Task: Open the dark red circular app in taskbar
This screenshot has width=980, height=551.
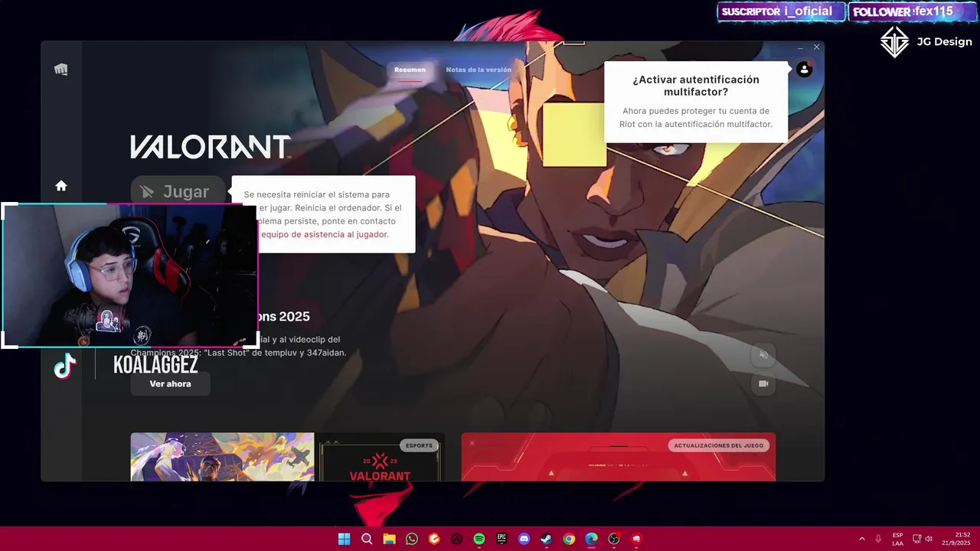Action: coord(456,539)
